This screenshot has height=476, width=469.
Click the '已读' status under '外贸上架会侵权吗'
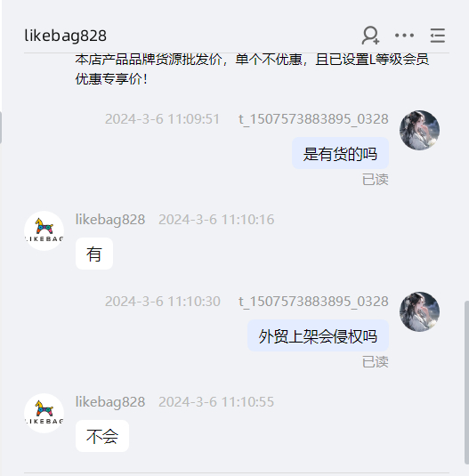(x=376, y=362)
